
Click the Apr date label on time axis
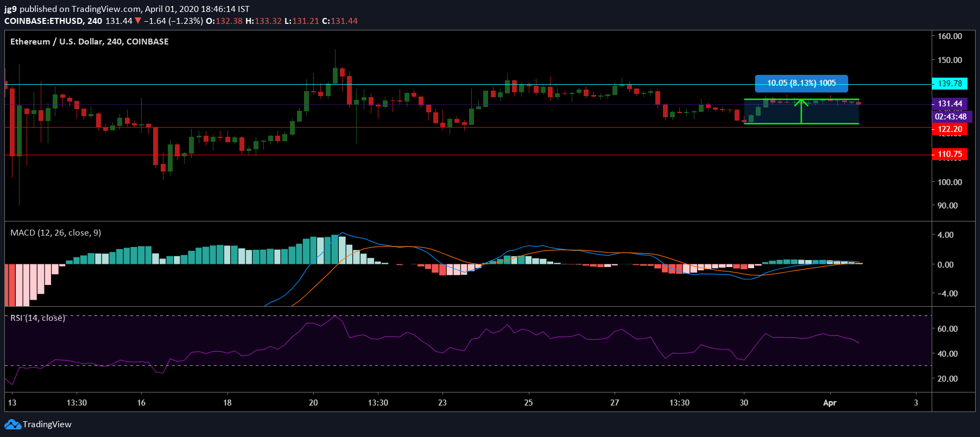[x=830, y=403]
